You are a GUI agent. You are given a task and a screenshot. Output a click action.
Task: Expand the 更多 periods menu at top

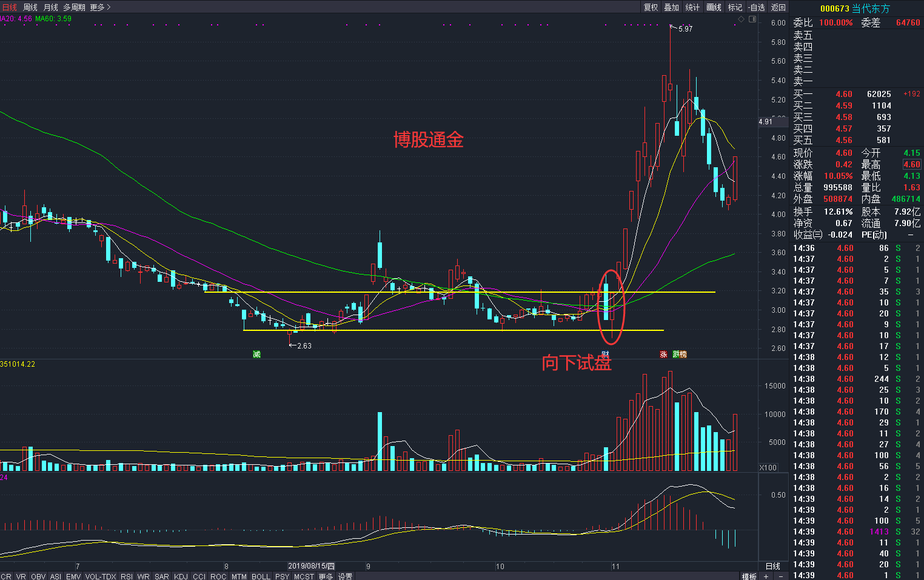point(101,7)
